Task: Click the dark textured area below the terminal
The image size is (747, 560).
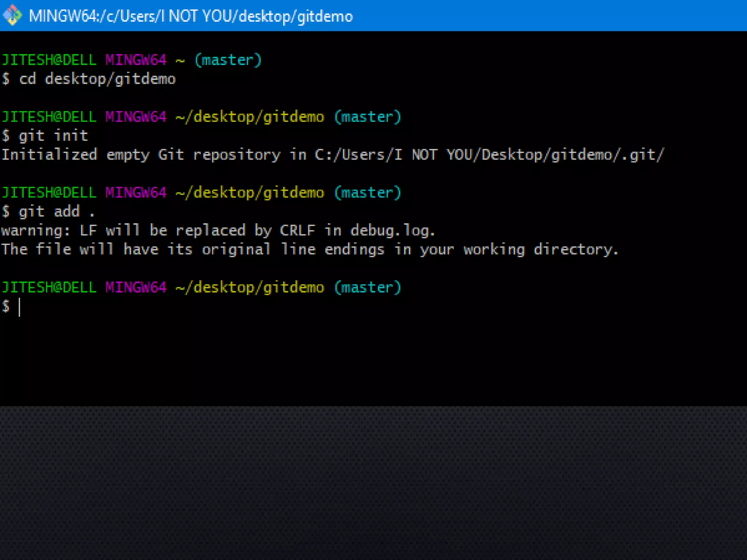Action: coord(365,481)
